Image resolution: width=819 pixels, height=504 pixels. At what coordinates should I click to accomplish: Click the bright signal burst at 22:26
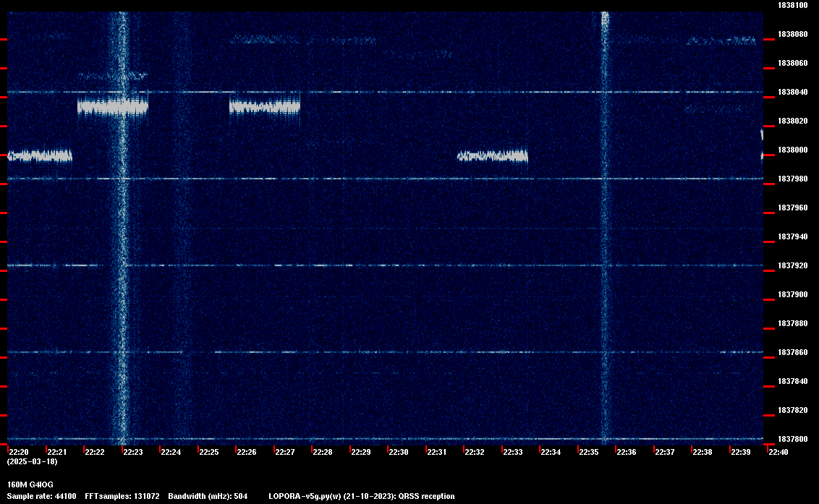click(x=265, y=107)
